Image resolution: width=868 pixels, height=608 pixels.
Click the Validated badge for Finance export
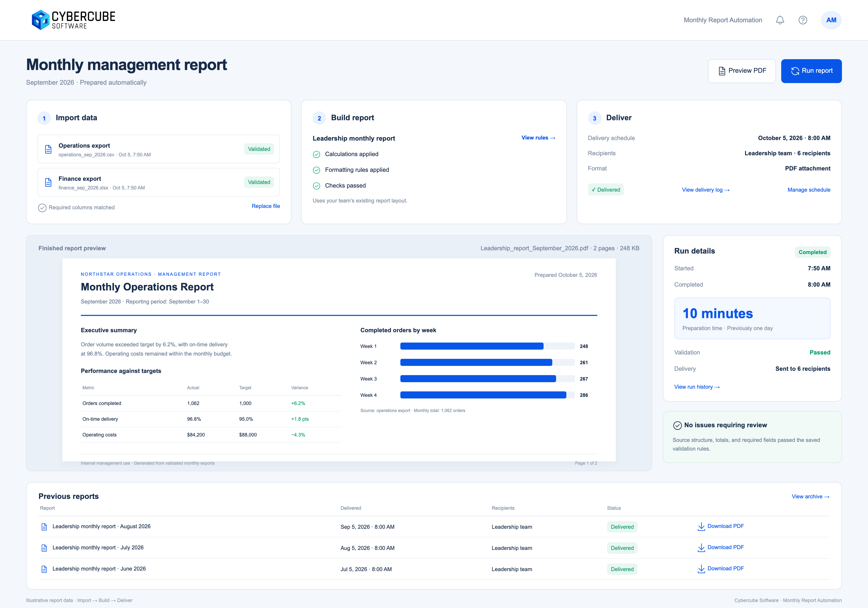click(259, 182)
